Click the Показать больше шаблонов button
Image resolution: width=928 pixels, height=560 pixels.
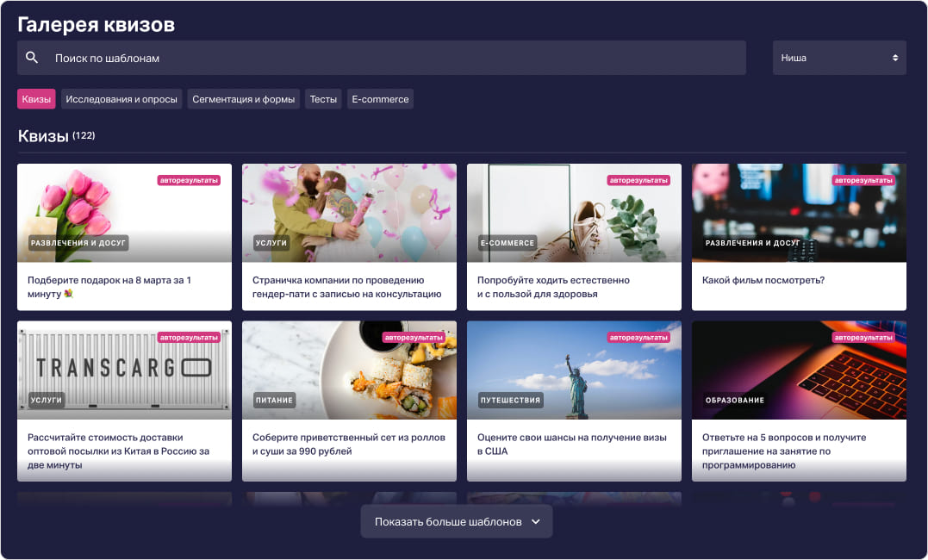click(448, 521)
